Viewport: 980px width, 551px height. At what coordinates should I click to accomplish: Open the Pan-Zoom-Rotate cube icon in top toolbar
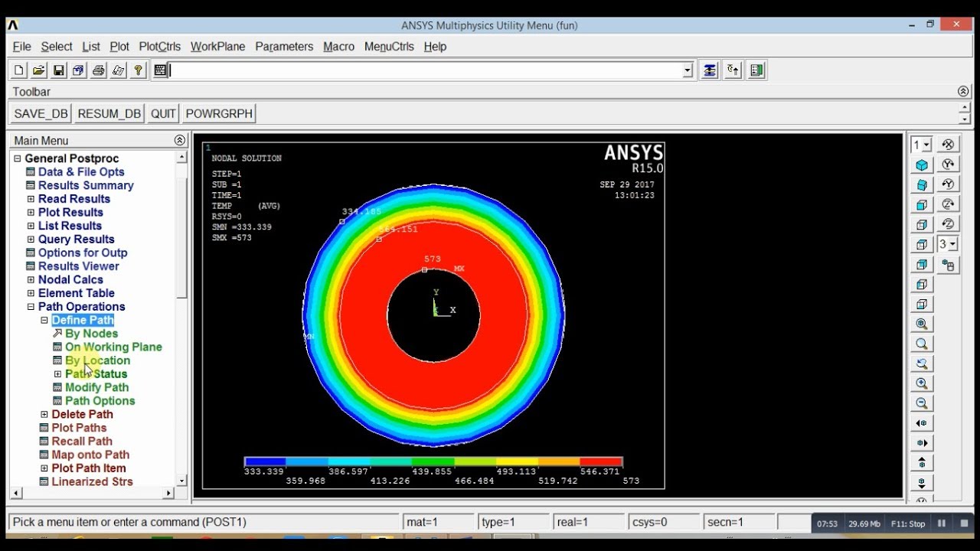point(79,70)
